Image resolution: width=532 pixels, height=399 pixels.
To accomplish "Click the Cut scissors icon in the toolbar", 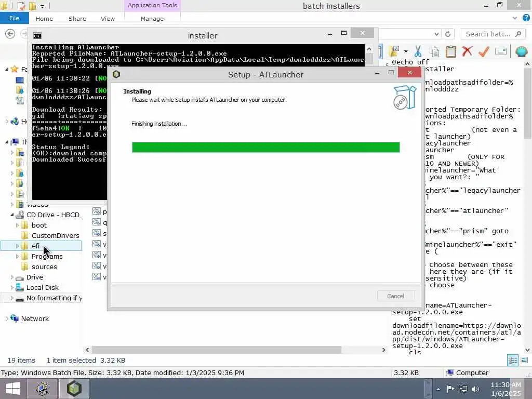I will coord(418,51).
